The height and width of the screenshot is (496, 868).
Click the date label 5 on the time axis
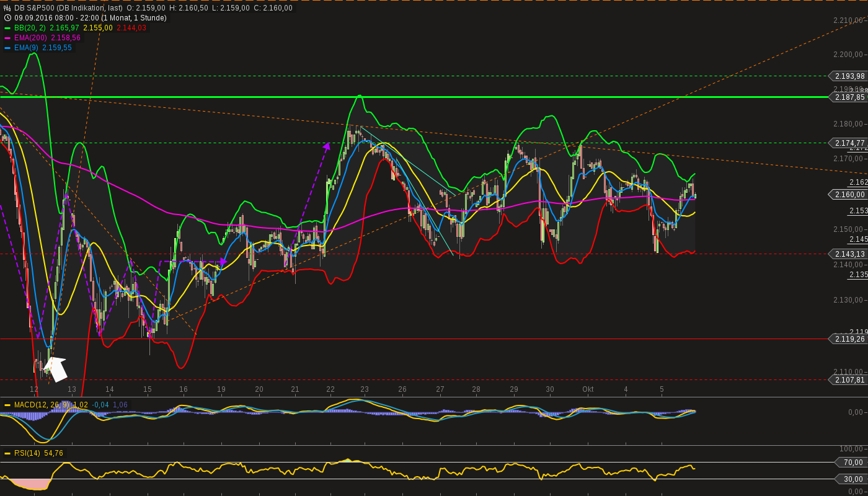click(662, 389)
